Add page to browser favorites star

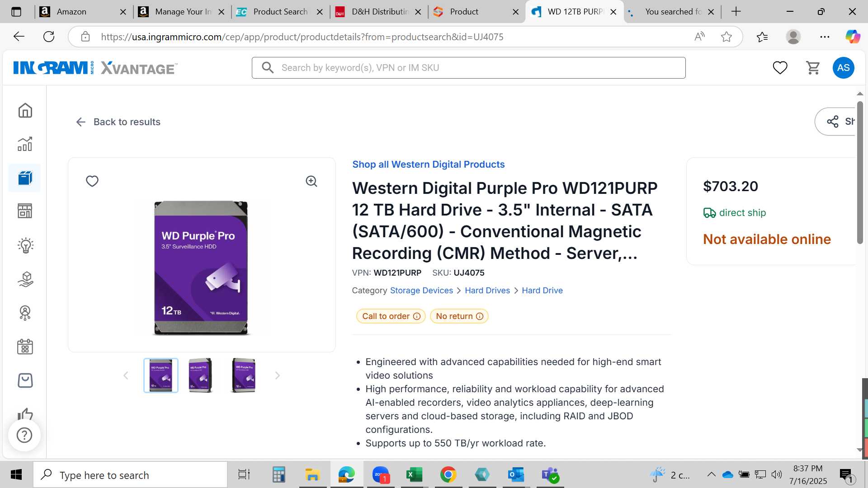click(x=726, y=37)
